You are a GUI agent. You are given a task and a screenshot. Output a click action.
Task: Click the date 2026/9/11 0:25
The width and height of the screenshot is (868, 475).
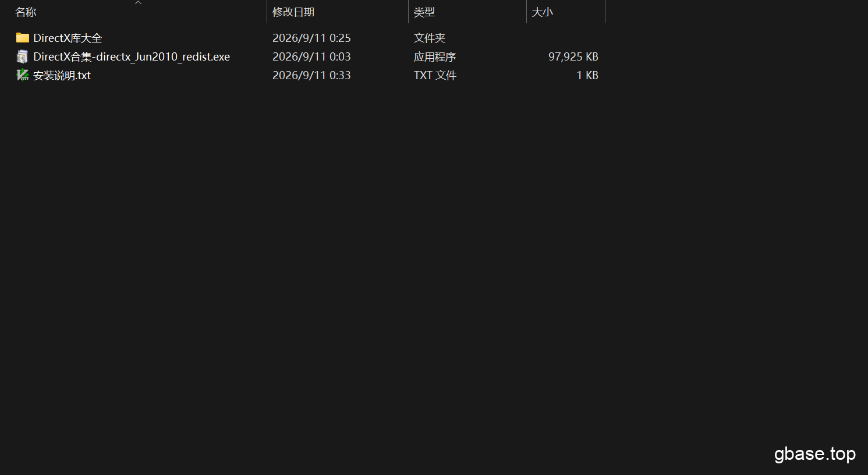(311, 38)
